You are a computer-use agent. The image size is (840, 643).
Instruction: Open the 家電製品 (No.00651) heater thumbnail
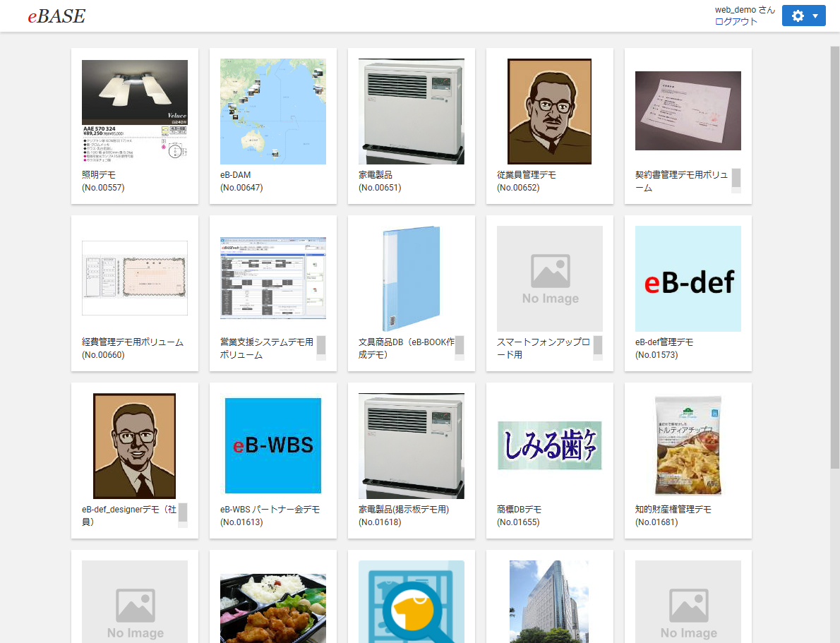tap(411, 112)
